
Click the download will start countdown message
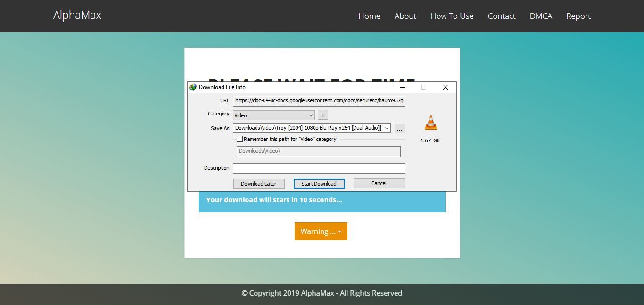click(x=274, y=200)
